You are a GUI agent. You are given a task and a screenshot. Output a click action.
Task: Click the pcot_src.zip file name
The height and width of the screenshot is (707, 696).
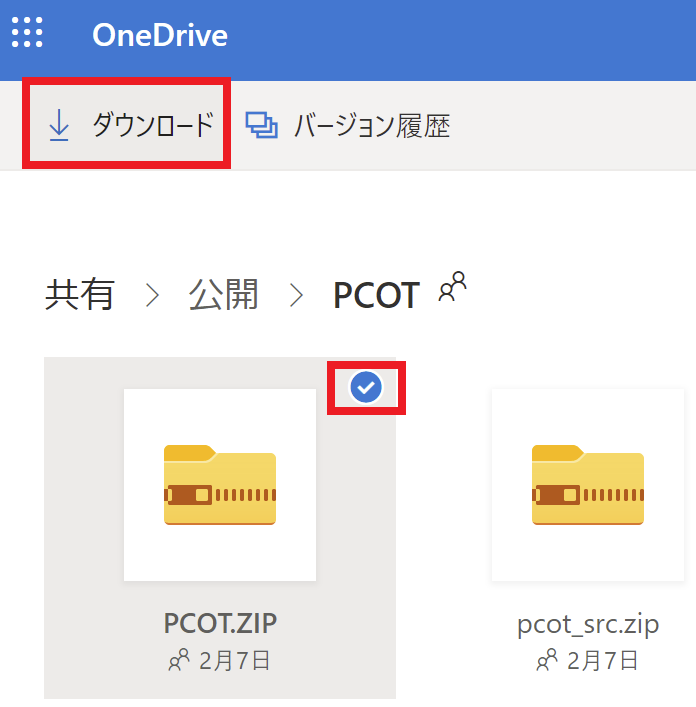(x=588, y=624)
